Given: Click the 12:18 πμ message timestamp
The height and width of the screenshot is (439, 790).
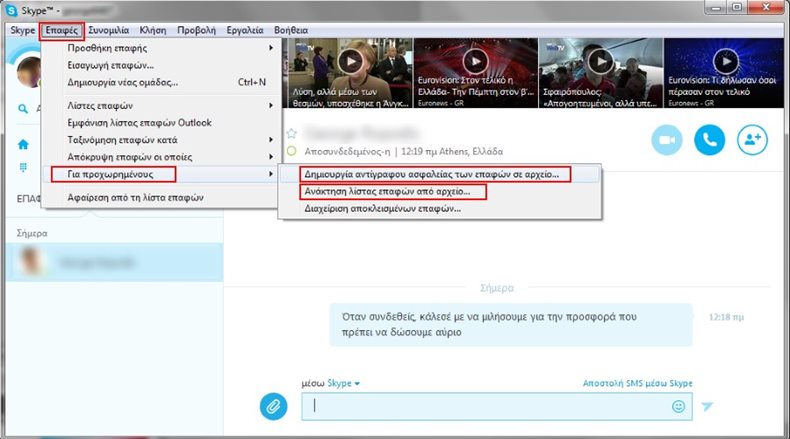Looking at the screenshot, I should (726, 317).
